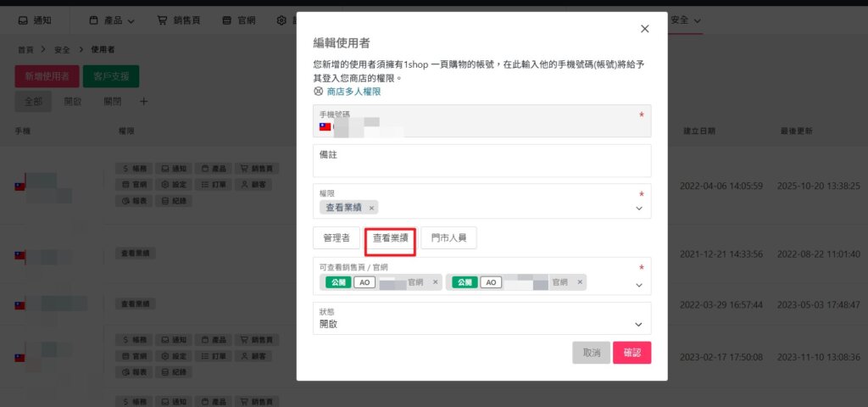Image resolution: width=868 pixels, height=407 pixels.
Task: Click the 商店多人權限 help link
Action: coord(353,92)
